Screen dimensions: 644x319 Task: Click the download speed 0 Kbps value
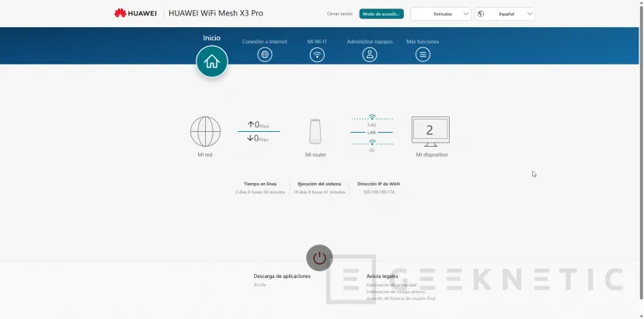(258, 138)
